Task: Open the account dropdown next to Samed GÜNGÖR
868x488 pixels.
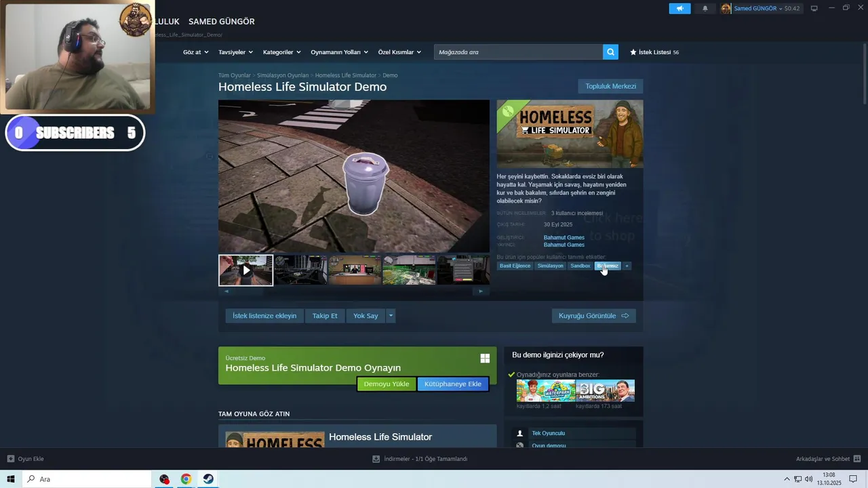Action: [x=780, y=8]
